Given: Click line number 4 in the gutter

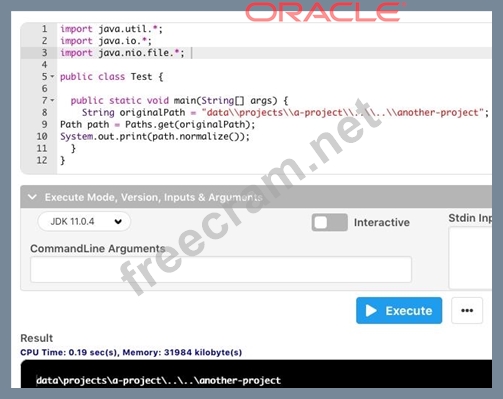Looking at the screenshot, I should tap(45, 65).
